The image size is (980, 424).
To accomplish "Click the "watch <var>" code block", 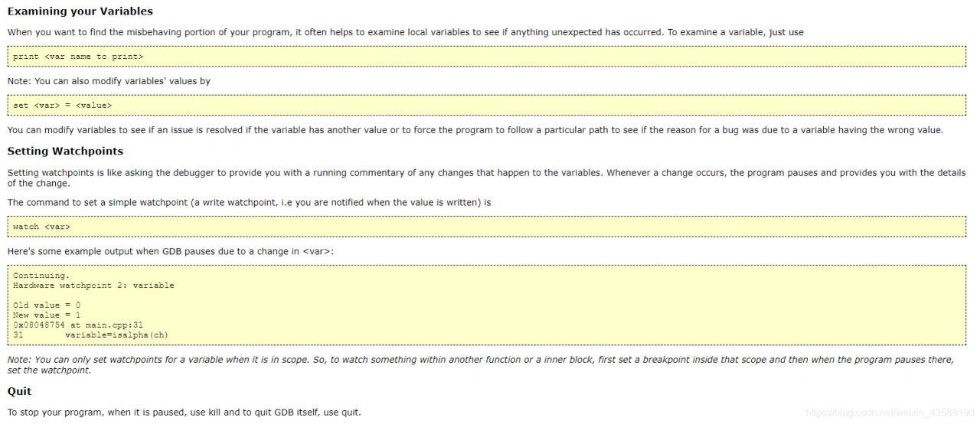I will click(42, 227).
